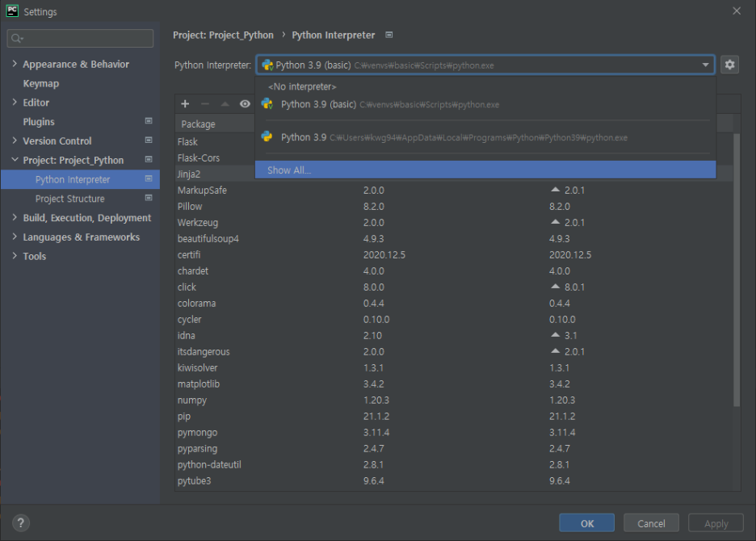Screen dimensions: 756x541
Task: Click the project-level icon next to Plugins
Action: (149, 121)
